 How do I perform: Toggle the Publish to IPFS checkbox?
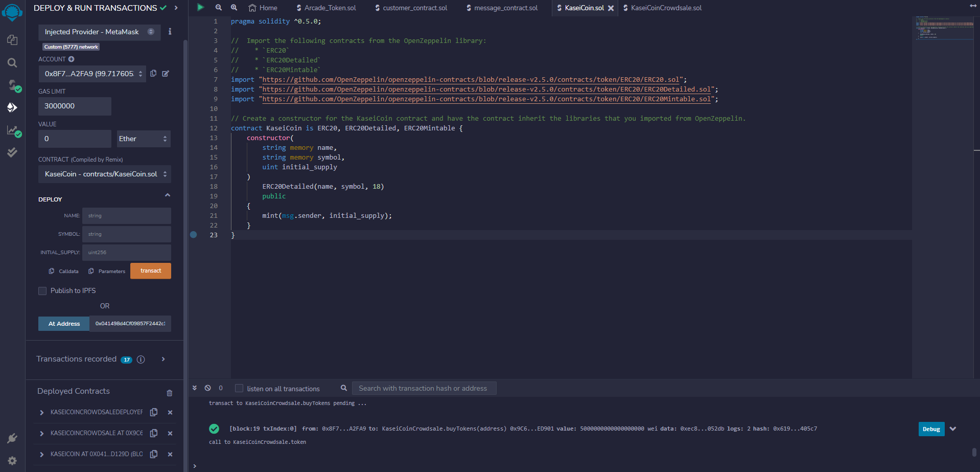pos(42,290)
